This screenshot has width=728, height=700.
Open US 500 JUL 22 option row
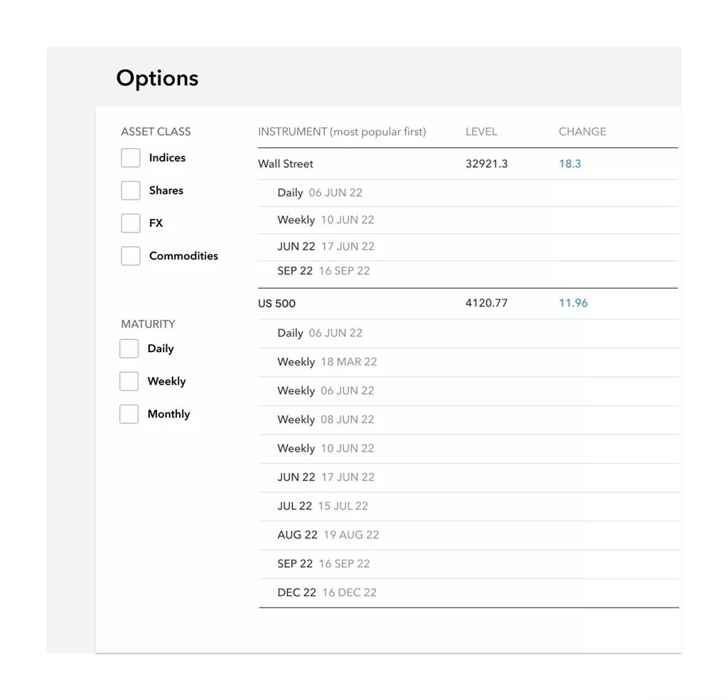(x=323, y=507)
